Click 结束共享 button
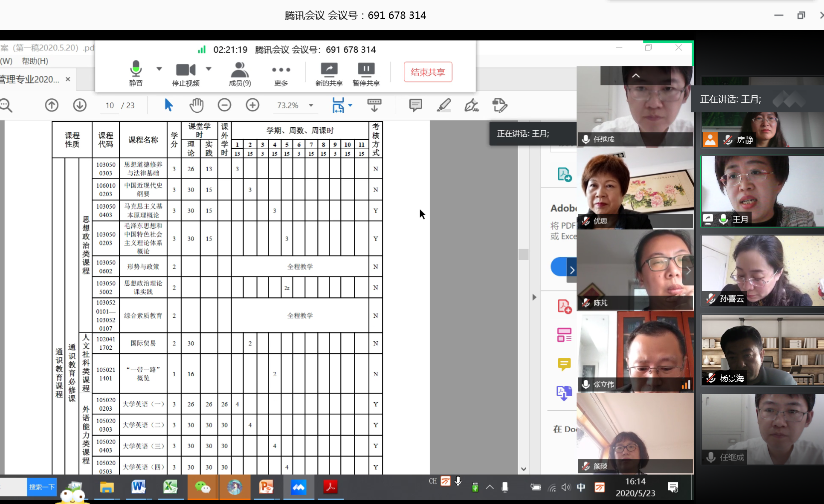The width and height of the screenshot is (824, 504). (x=428, y=72)
